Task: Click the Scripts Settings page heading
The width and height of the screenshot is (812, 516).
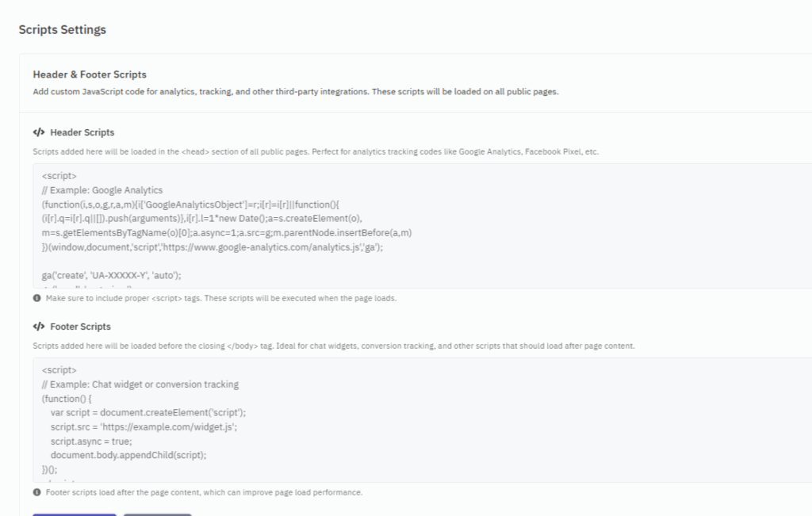Action: 63,30
